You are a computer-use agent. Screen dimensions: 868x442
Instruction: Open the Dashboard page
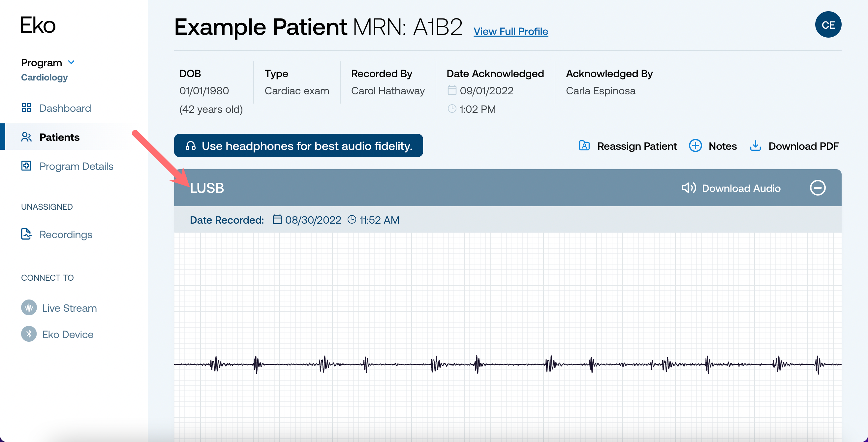click(x=65, y=108)
